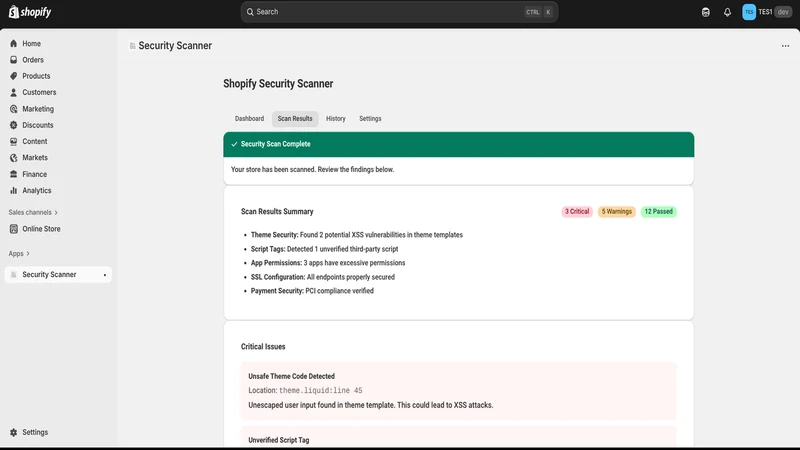The width and height of the screenshot is (800, 450).
Task: Click the Unverified Script Tag heading
Action: (279, 440)
